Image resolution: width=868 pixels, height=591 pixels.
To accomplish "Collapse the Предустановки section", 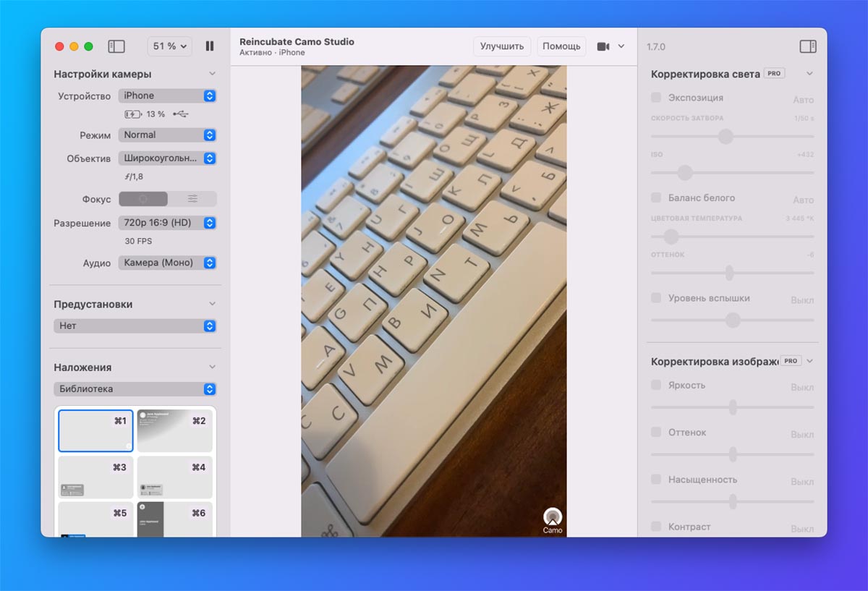I will tap(212, 304).
